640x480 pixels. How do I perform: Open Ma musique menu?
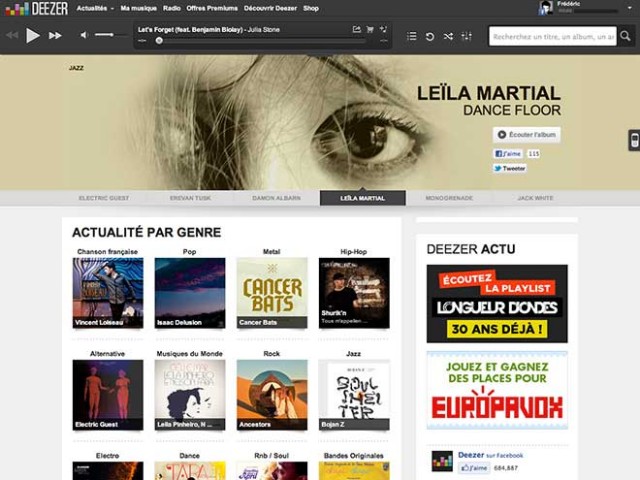[x=138, y=8]
